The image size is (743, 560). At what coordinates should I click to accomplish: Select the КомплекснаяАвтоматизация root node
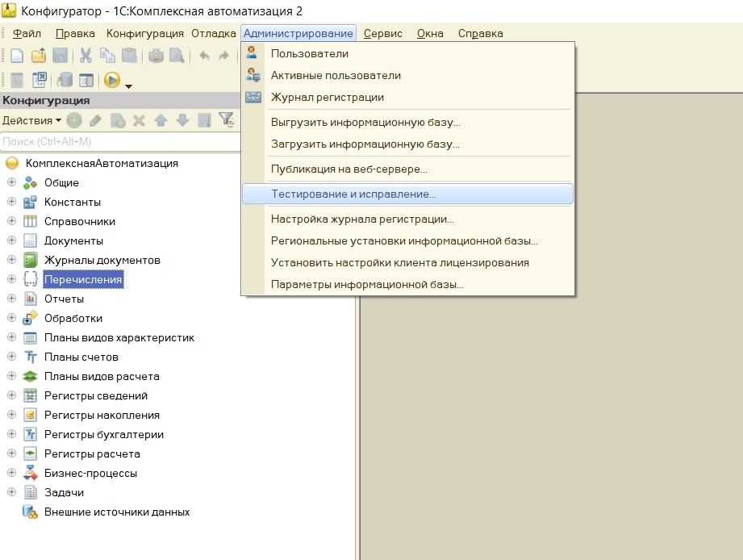pyautogui.click(x=102, y=164)
